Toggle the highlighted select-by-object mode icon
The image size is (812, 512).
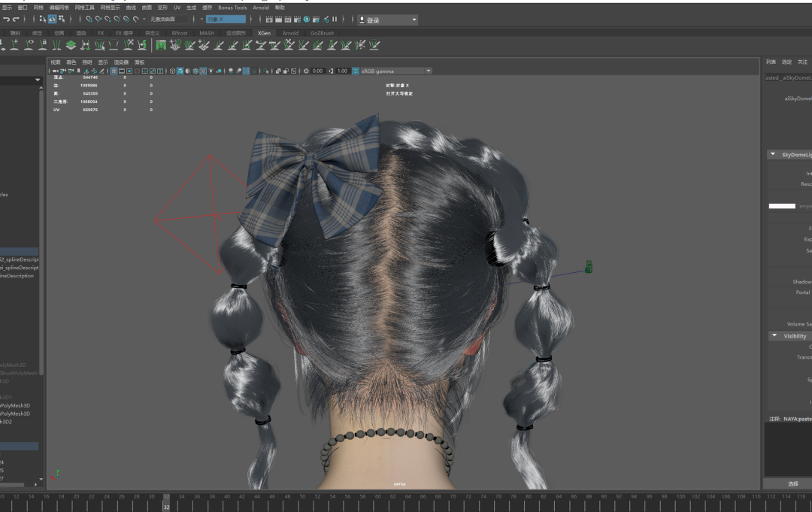pyautogui.click(x=53, y=19)
